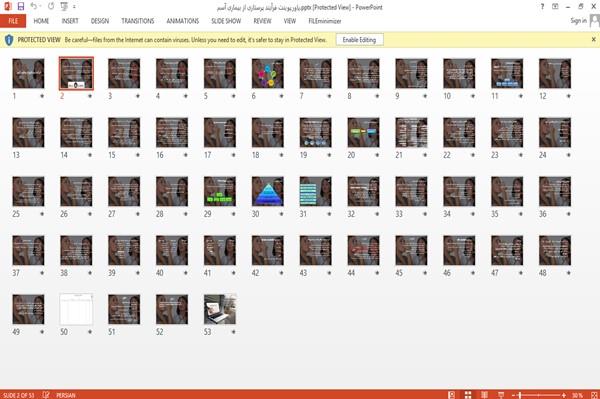The height and width of the screenshot is (399, 600).
Task: Start slideshow from beginning via toolbar icon
Action: pyautogui.click(x=64, y=6)
